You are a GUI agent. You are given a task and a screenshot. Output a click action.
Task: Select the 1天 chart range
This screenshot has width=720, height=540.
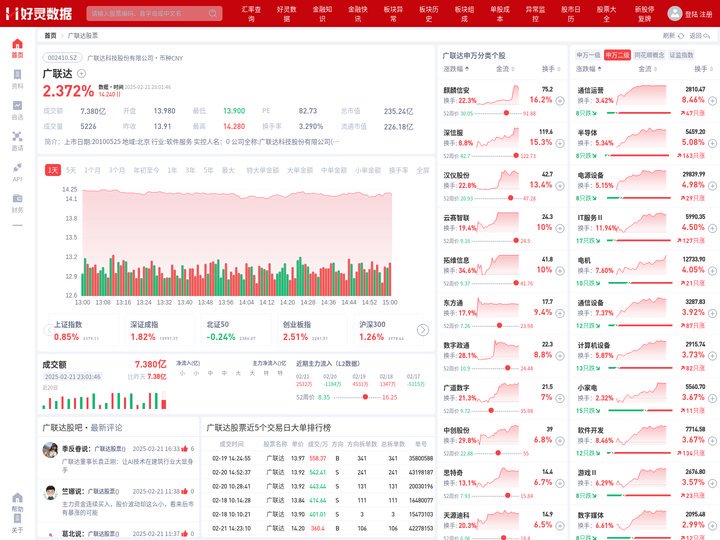point(53,170)
